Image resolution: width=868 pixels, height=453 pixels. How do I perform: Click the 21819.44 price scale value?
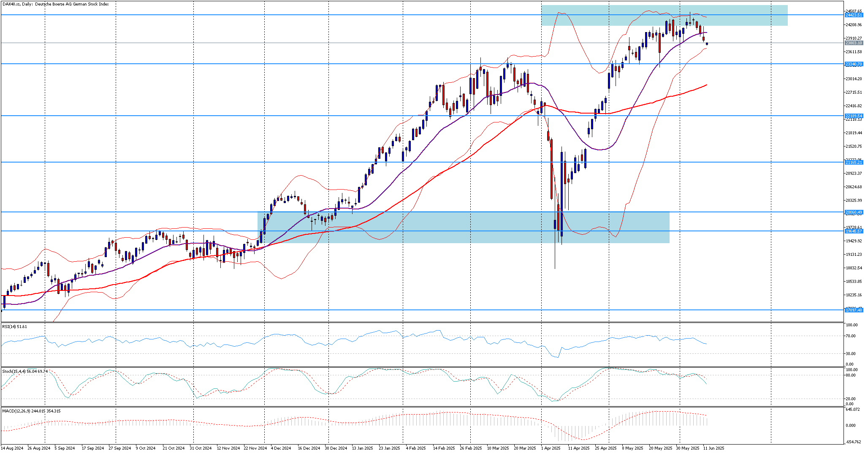point(854,133)
